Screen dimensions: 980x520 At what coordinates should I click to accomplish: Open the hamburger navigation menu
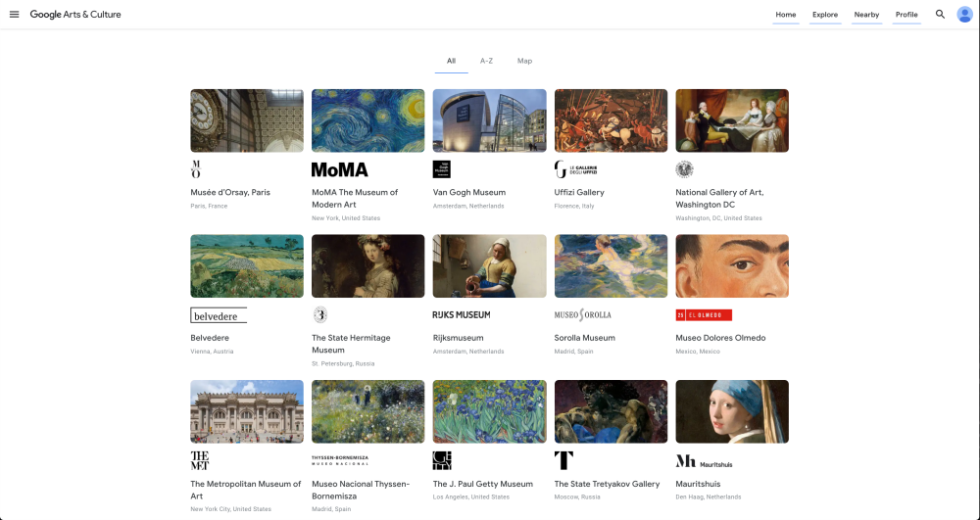pos(15,15)
